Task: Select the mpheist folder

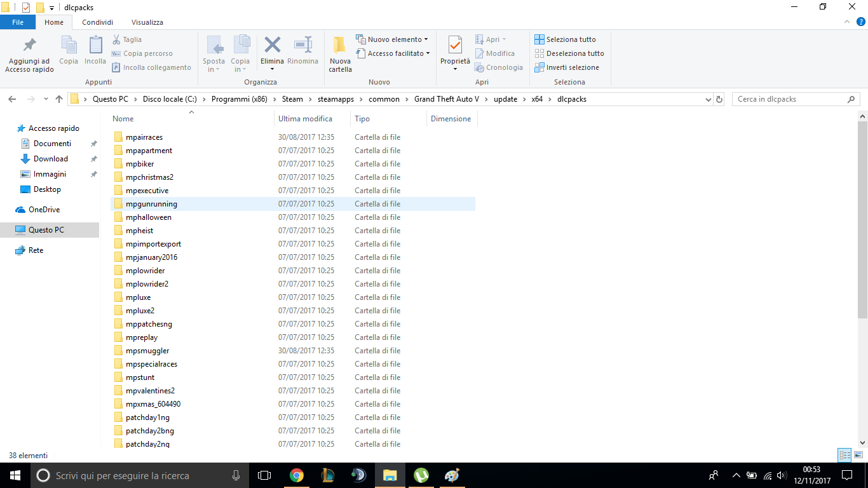Action: [292, 231]
